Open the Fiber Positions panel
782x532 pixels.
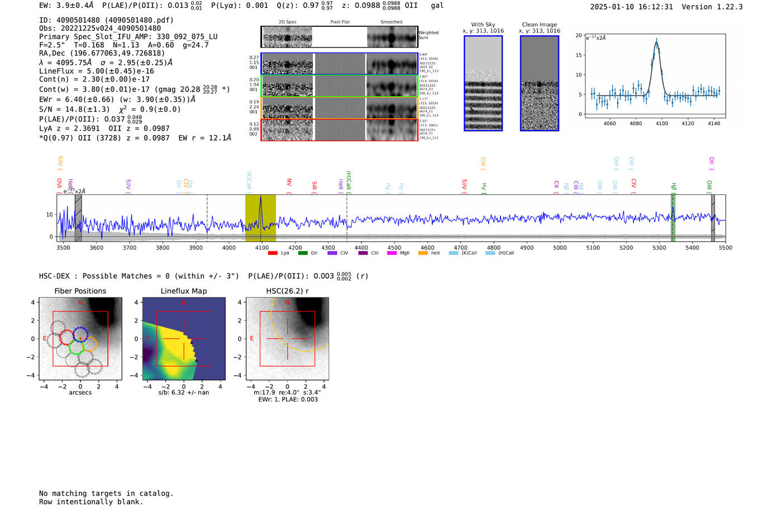tap(80, 339)
